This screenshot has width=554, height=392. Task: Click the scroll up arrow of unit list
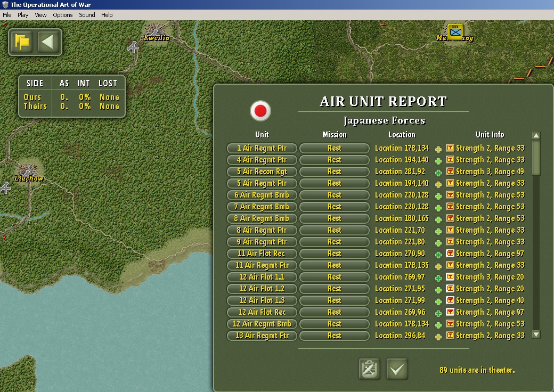[x=536, y=136]
